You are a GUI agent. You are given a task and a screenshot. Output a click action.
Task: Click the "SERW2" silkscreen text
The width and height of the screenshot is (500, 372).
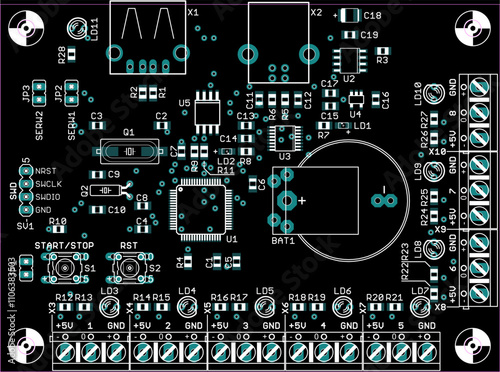tap(39, 126)
